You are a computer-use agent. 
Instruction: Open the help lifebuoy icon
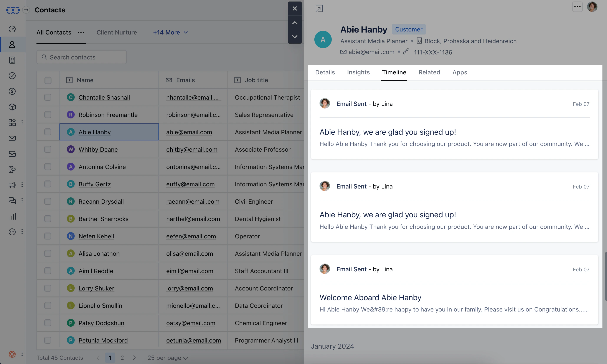(12, 354)
